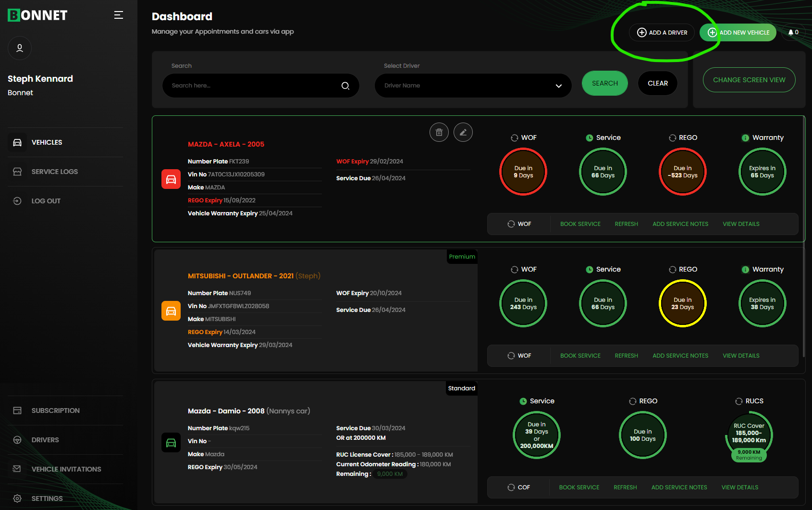The width and height of the screenshot is (812, 510).
Task: Click the 'Mazda - Damio - 2008' title
Action: coord(226,411)
